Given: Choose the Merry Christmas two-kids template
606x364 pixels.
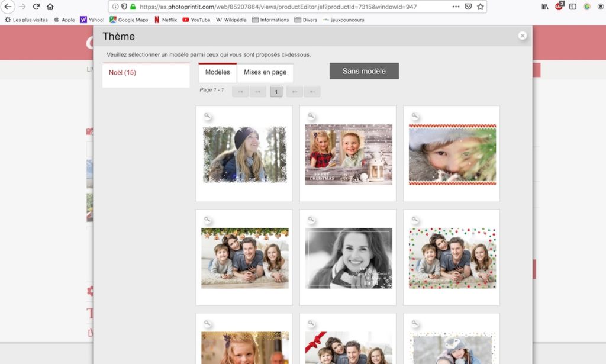Looking at the screenshot, I should click(349, 154).
